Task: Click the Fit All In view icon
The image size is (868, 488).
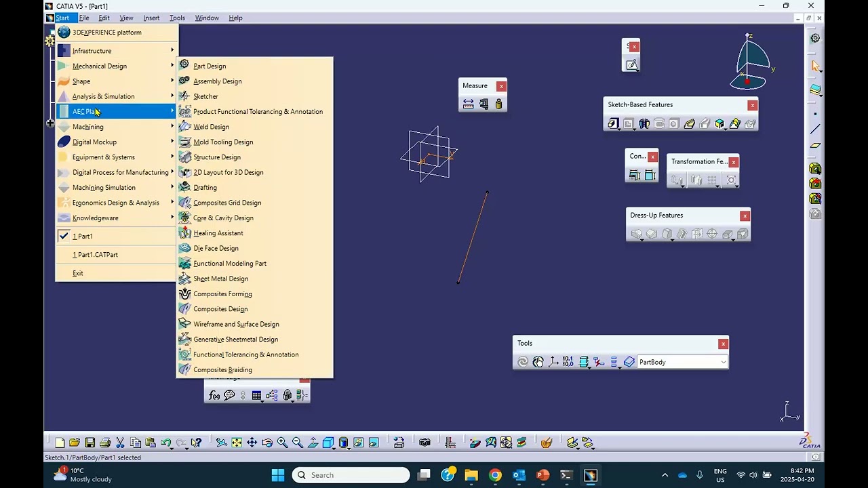Action: (237, 443)
